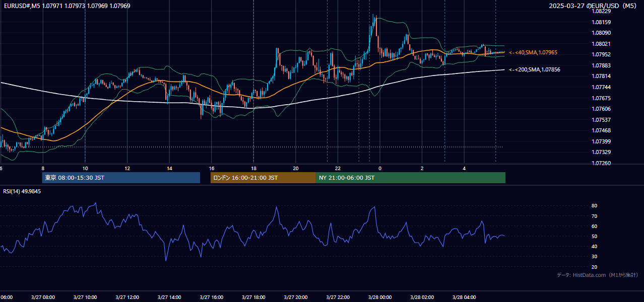Click hour tick 16 under the price chart
The width and height of the screenshot is (644, 302).
pos(212,169)
